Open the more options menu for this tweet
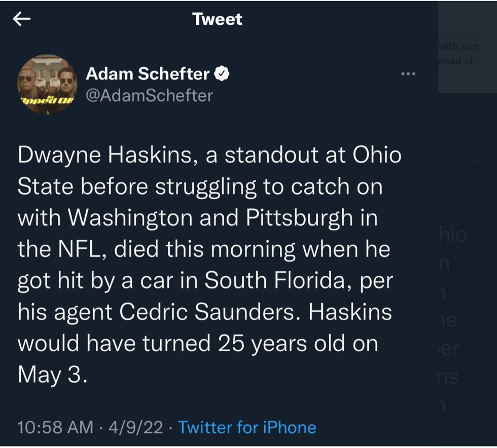The height and width of the screenshot is (448, 497). [409, 73]
